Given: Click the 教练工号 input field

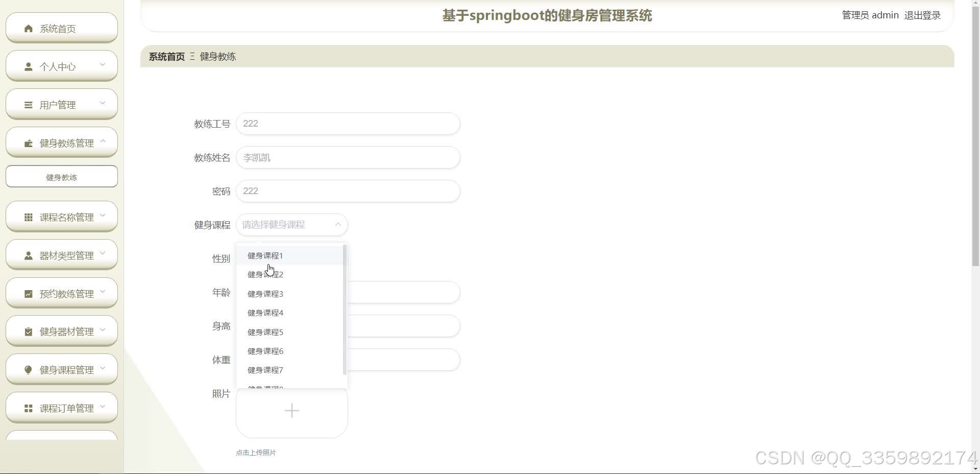Looking at the screenshot, I should click(x=348, y=124).
